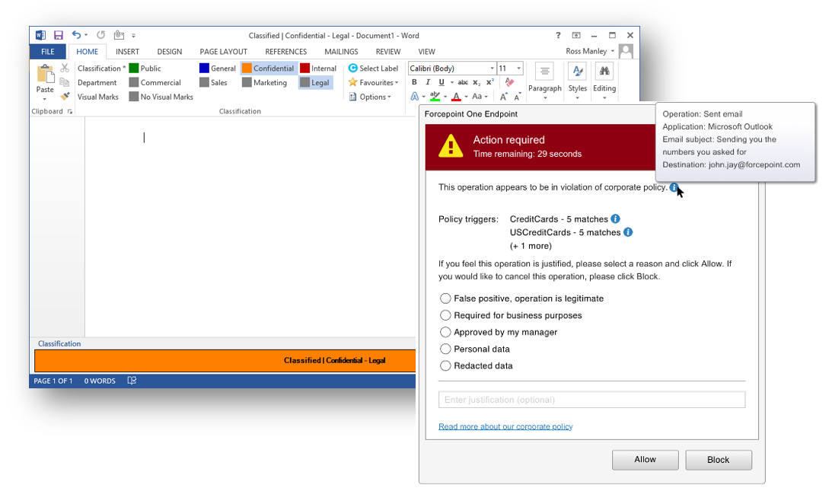Viewport: 832px width, 504px height.
Task: Open the PAGE LAYOUT tab
Action: 223,52
